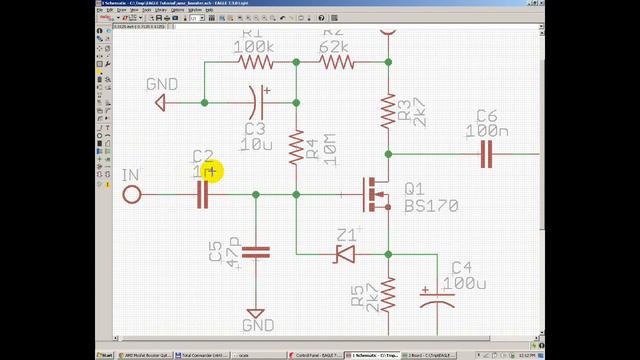Image resolution: width=640 pixels, height=360 pixels.
Task: Expand dropdown arrow before the Open icon
Action: tap(140, 18)
